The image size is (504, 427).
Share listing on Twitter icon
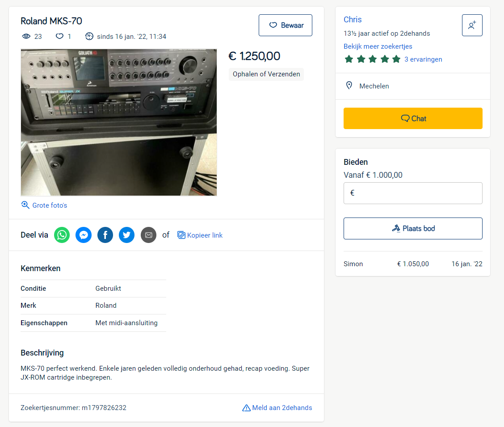[x=126, y=235]
